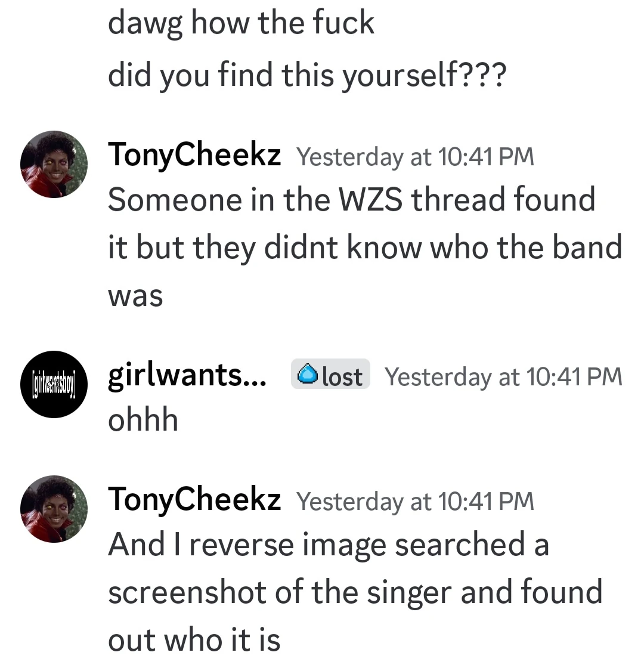Click the timestamp next to the lost tag
Image resolution: width=644 pixels, height=671 pixels.
tap(503, 376)
